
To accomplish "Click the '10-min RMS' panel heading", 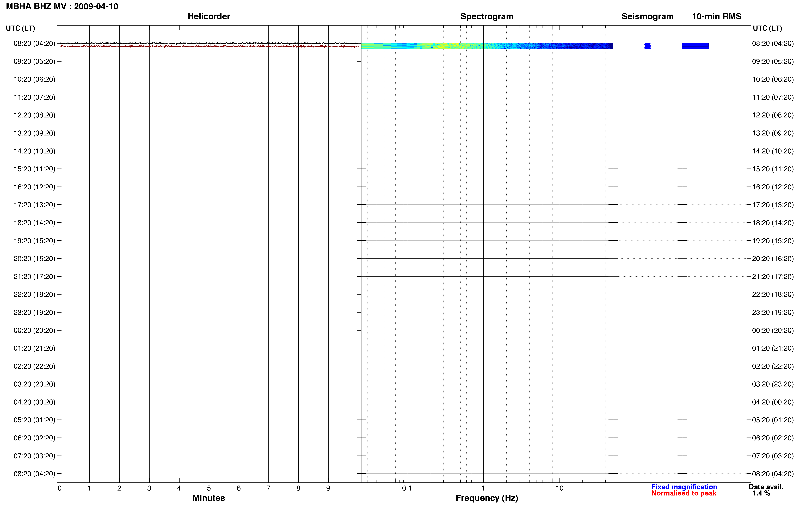I will click(x=717, y=16).
